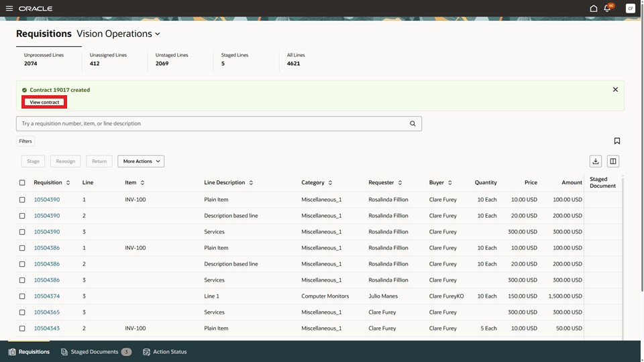Select requisition 10504374 row checkbox

(x=22, y=296)
